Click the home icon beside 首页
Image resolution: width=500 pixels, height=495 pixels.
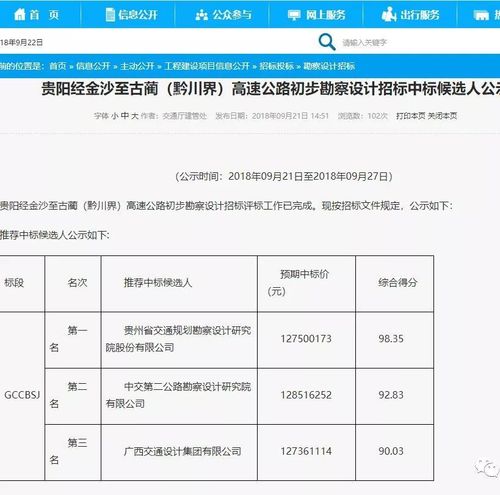(20, 14)
